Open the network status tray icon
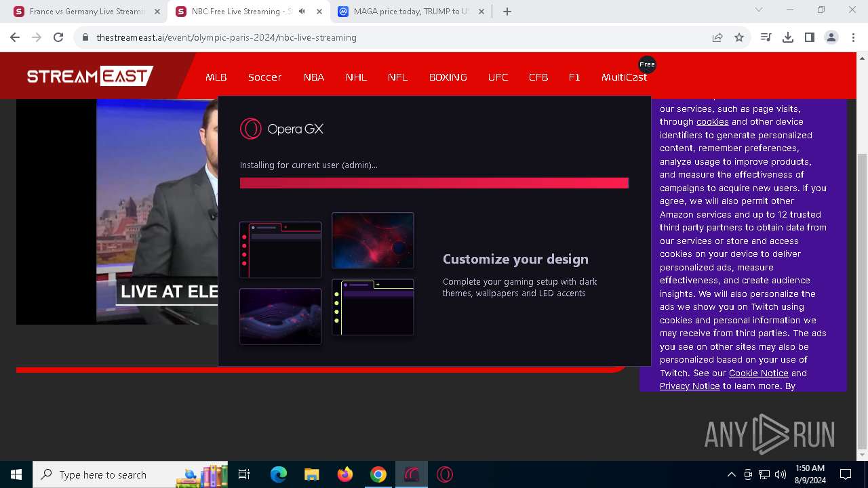 [x=764, y=474]
